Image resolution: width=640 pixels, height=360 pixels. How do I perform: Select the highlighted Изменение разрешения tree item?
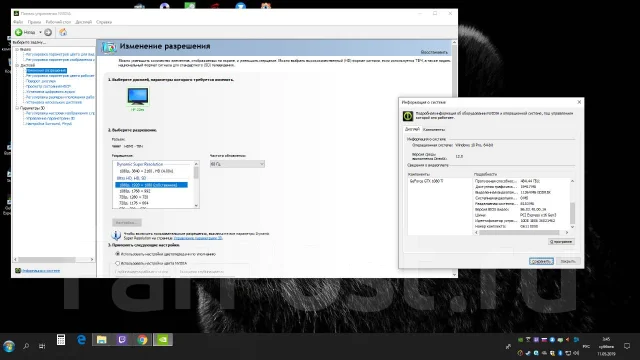click(46, 71)
